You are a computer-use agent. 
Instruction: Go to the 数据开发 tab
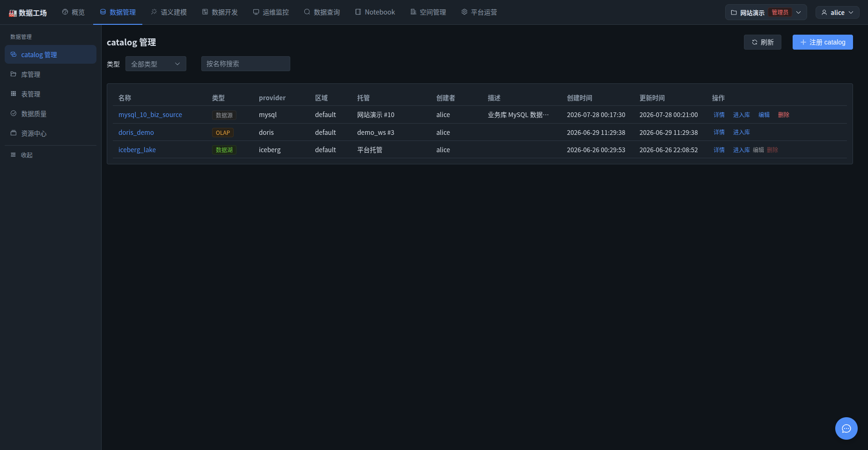point(220,12)
